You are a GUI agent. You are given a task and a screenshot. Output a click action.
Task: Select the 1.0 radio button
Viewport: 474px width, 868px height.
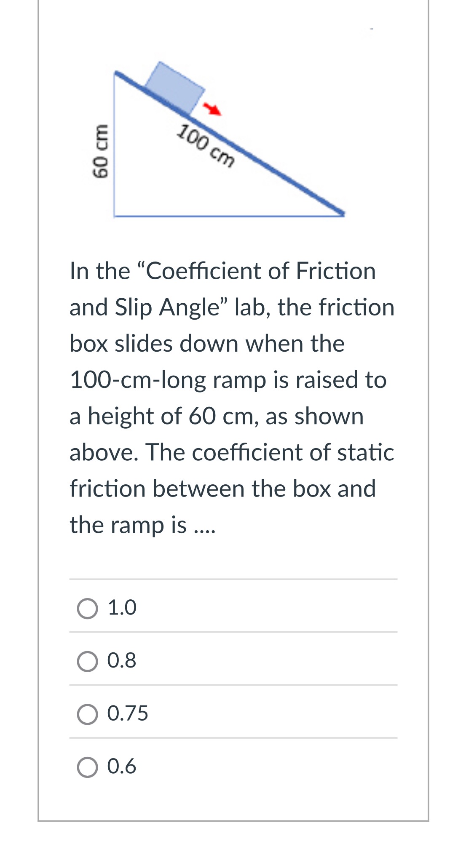88,609
